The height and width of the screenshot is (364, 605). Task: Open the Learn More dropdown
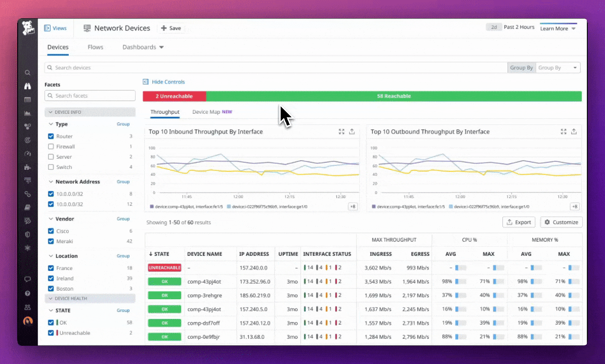tap(557, 28)
